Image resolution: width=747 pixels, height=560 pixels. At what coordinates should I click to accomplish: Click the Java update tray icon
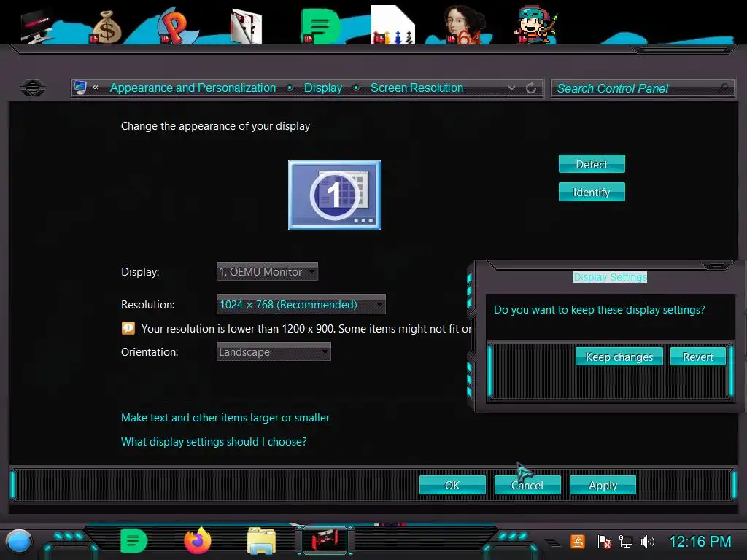click(x=578, y=542)
